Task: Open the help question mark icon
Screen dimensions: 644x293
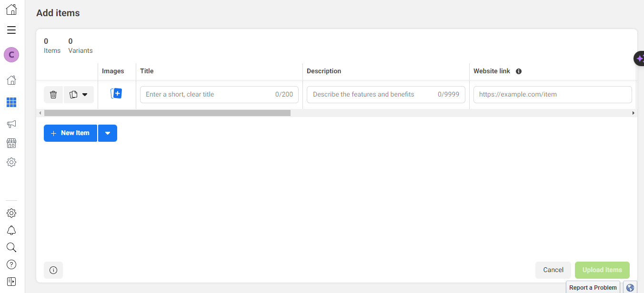Action: click(11, 264)
